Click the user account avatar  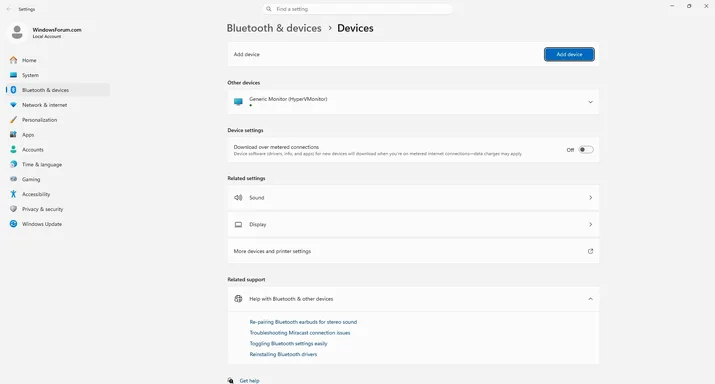[x=17, y=32]
